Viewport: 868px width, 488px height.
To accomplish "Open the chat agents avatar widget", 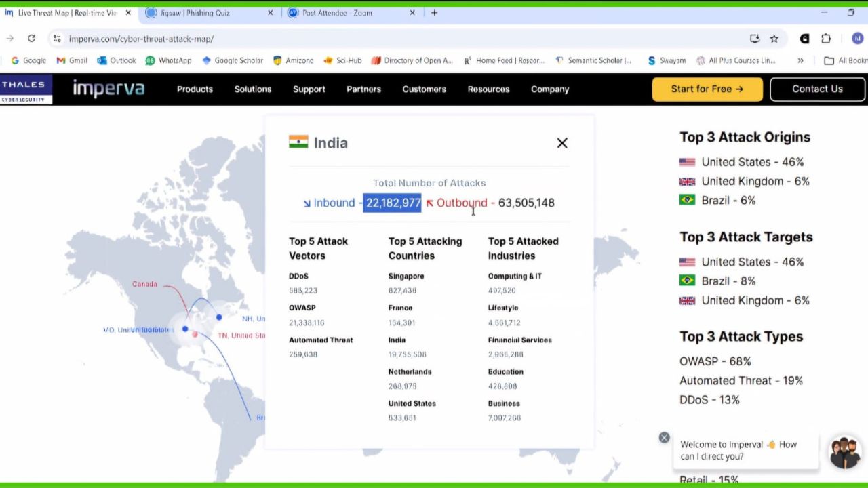I will [844, 451].
